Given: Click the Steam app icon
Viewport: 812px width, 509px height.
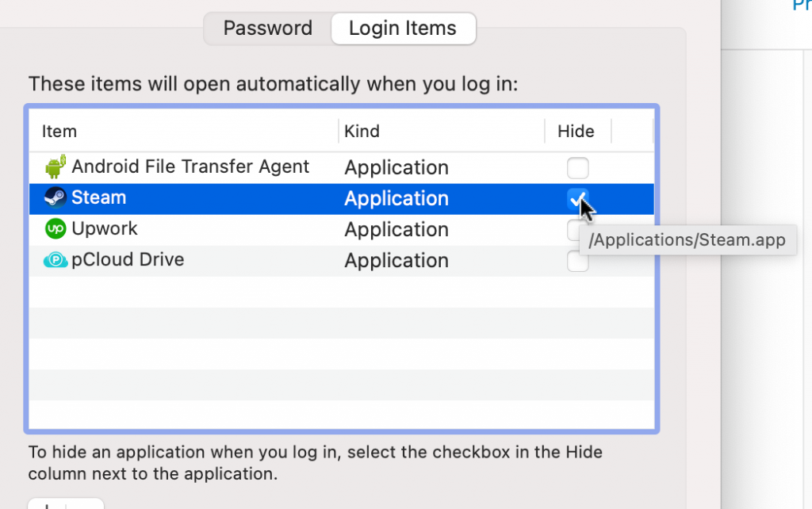Looking at the screenshot, I should 56,197.
